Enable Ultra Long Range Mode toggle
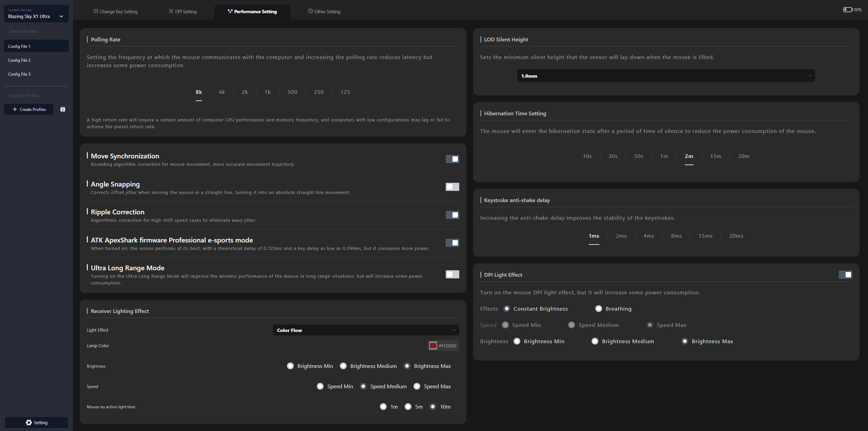868x431 pixels. coord(452,274)
